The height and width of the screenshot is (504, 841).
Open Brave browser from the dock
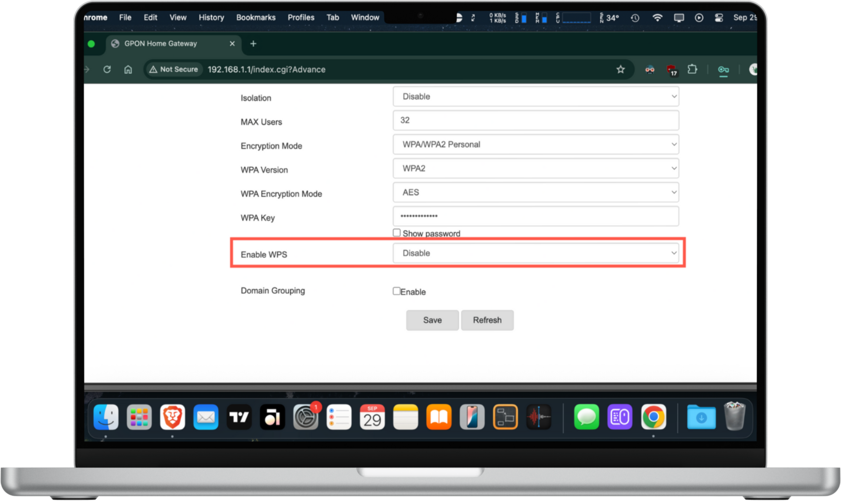point(172,417)
